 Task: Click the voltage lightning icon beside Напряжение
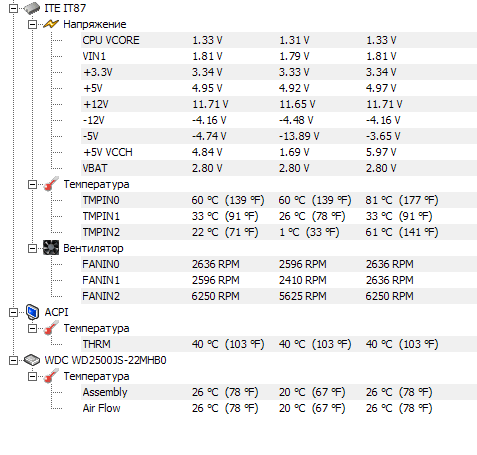point(51,24)
